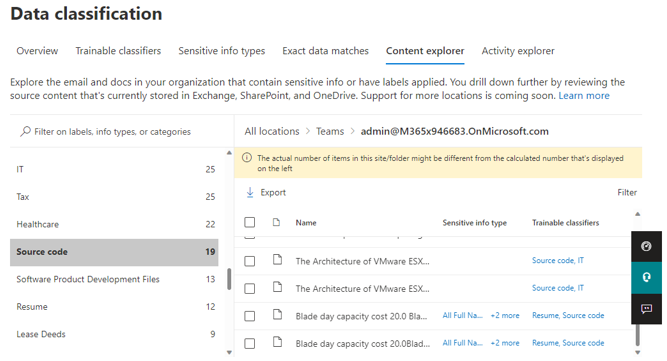Open the Learn more link
Viewport: 667px width, 361px height.
click(584, 96)
